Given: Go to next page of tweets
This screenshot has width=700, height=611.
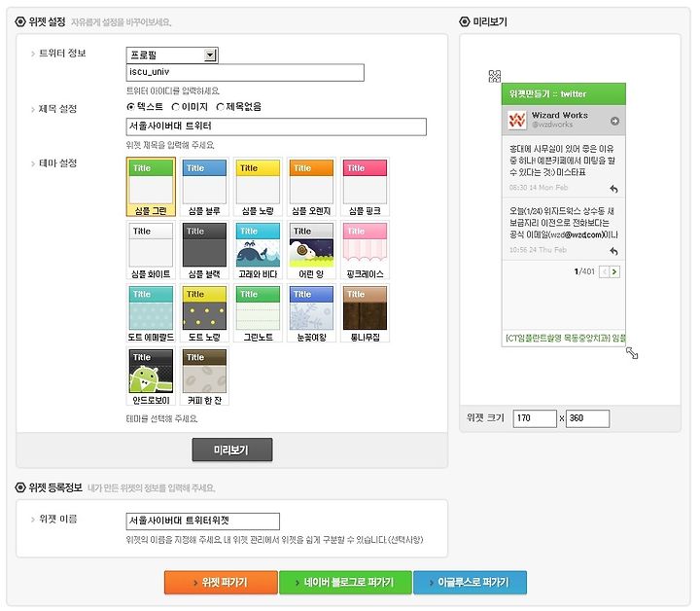Looking at the screenshot, I should (614, 271).
